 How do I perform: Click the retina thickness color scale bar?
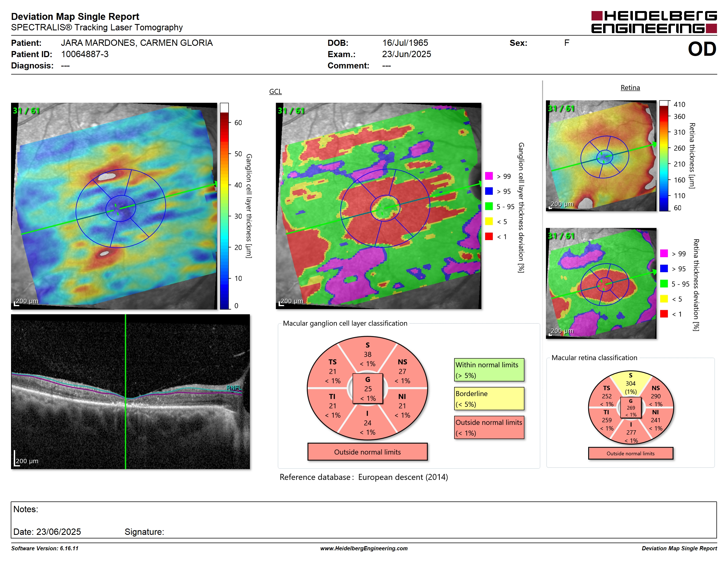(x=664, y=156)
